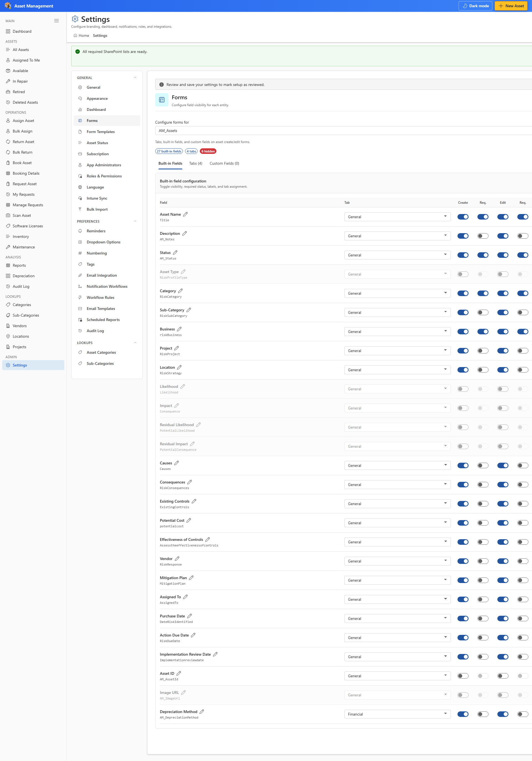Viewport: 532px width, 761px height.
Task: Click pencil icon beside Mitigation Plan
Action: [191, 578]
